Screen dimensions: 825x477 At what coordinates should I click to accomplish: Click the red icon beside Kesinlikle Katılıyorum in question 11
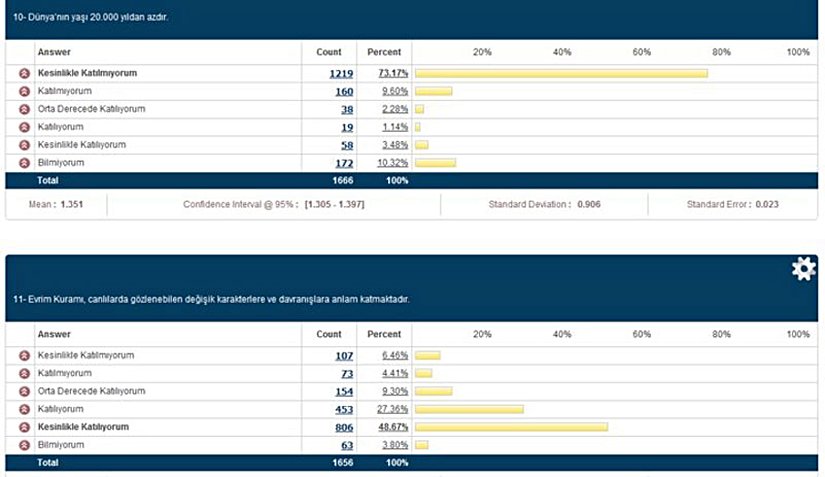23,427
